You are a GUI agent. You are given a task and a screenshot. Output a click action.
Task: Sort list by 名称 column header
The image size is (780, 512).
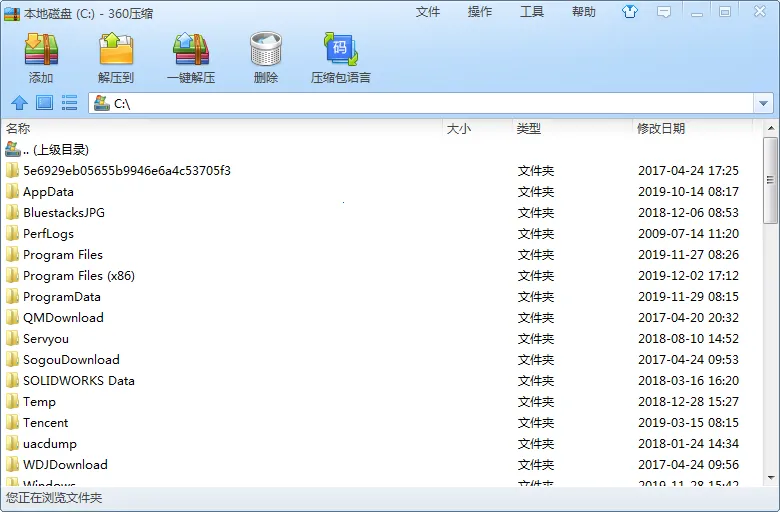18,129
